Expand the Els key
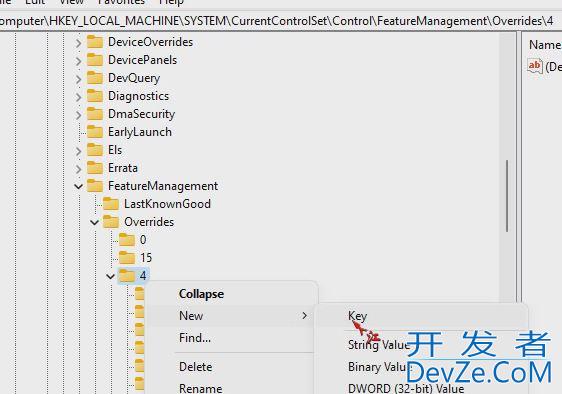 coord(78,151)
